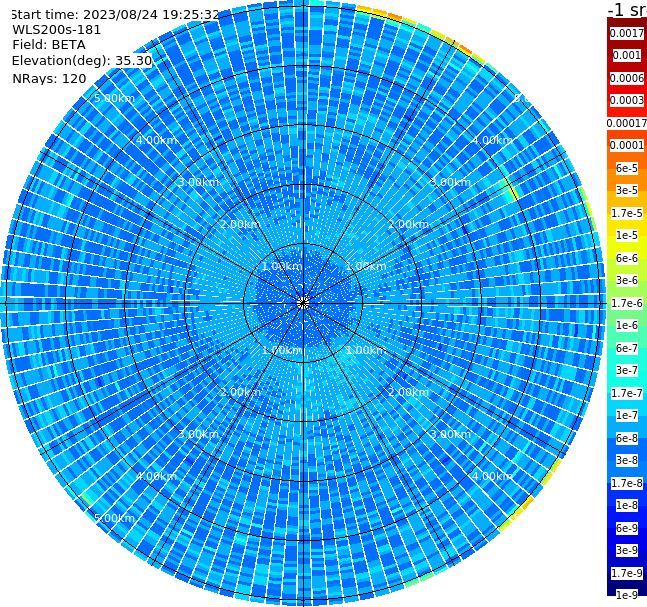This screenshot has width=647, height=607.
Task: Click the 6e-7 colorbar value
Action: (x=627, y=348)
